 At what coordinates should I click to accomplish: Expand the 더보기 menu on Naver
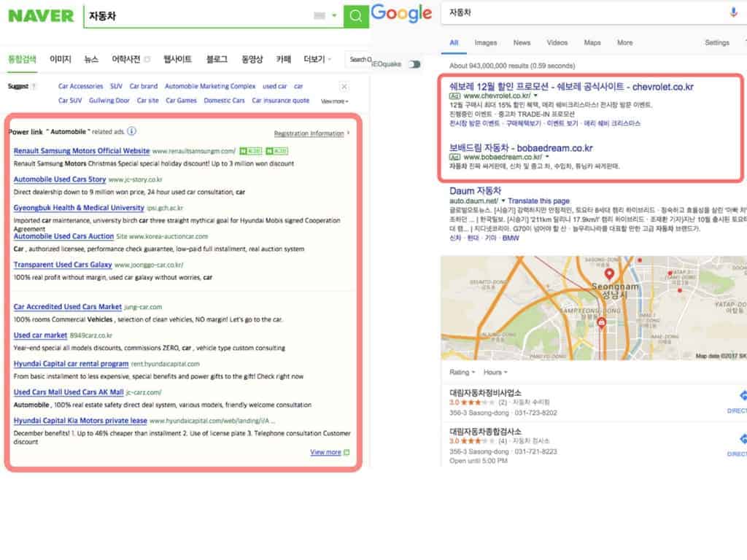click(x=317, y=59)
